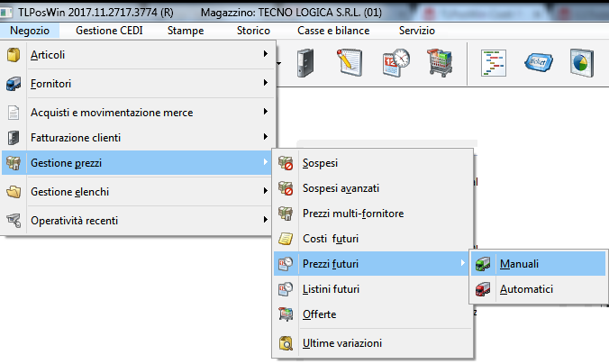Select Fornitori menu entry
Viewport: 609px width, 364px height.
click(138, 84)
